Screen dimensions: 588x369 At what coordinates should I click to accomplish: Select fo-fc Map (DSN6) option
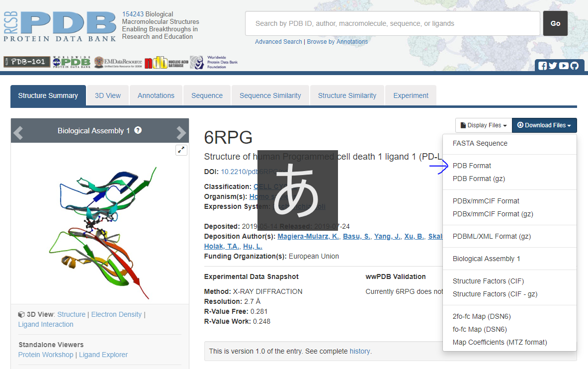480,329
